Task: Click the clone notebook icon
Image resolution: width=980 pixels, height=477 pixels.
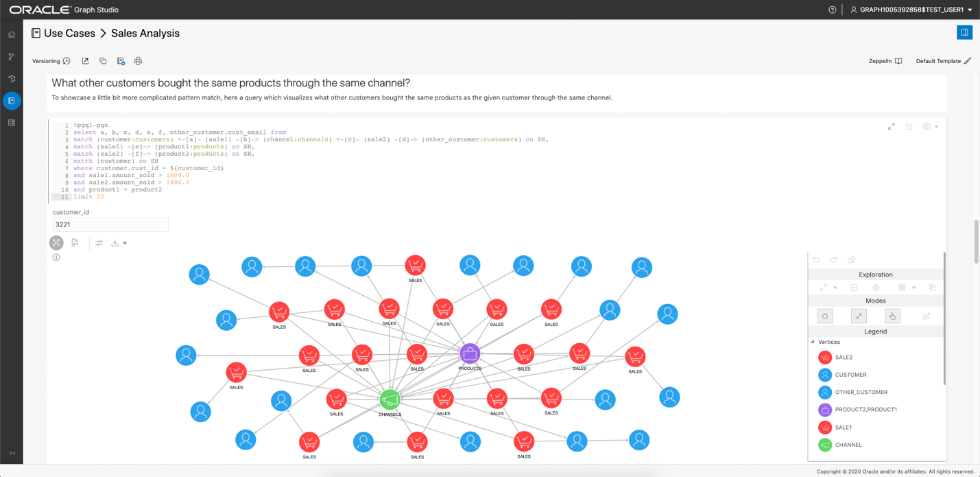Action: point(103,61)
